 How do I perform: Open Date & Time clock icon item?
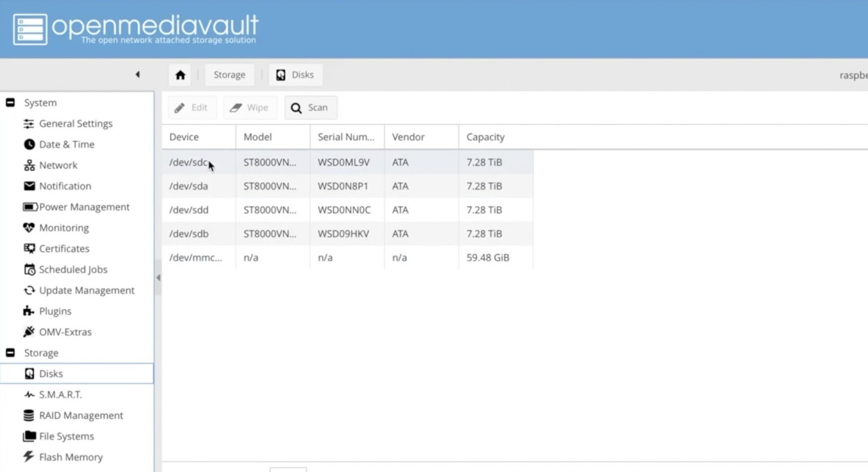click(66, 144)
